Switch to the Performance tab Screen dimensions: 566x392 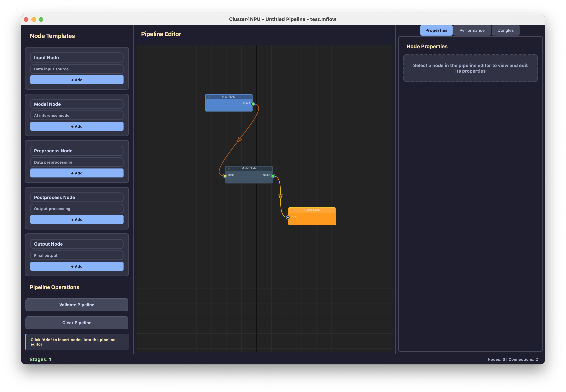pyautogui.click(x=472, y=31)
